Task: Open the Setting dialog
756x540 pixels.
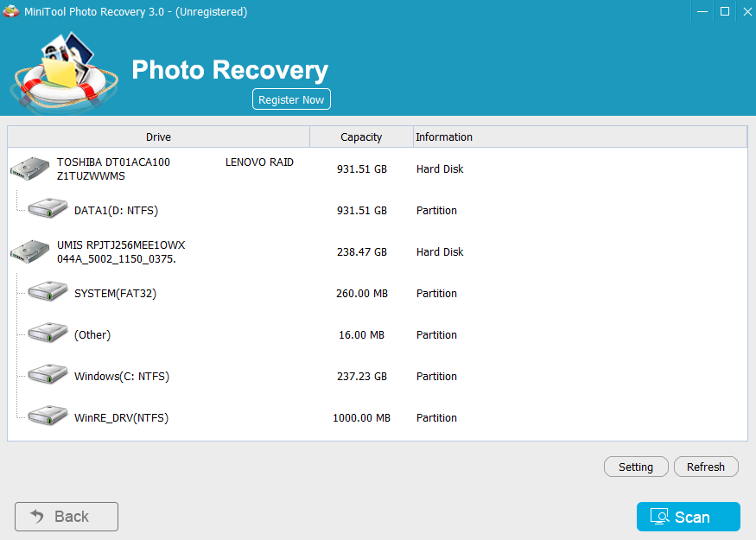Action: 636,467
